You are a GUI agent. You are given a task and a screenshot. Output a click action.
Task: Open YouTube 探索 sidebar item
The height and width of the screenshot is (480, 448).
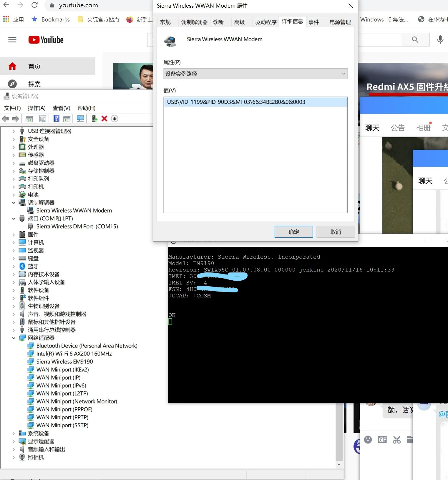(x=48, y=84)
